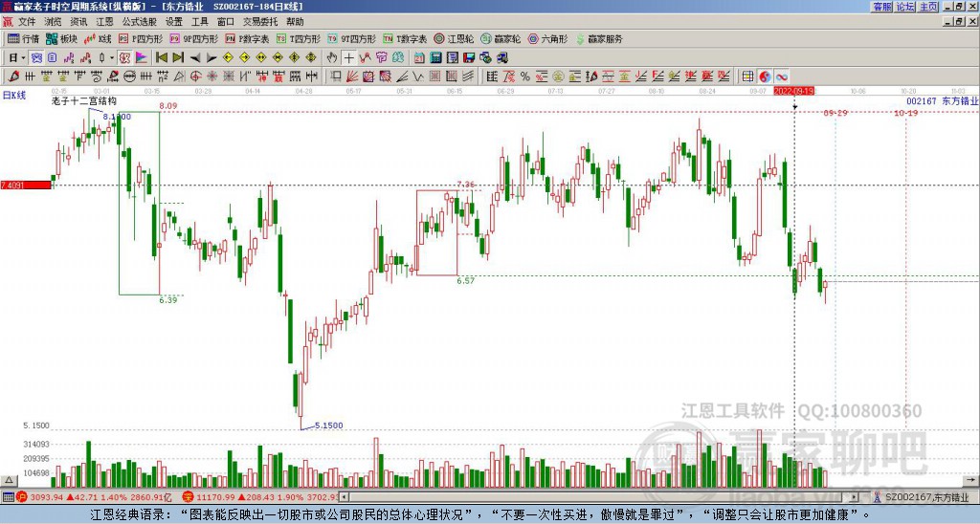980x524 pixels.
Task: Open the T数字表 tool
Action: tap(405, 38)
